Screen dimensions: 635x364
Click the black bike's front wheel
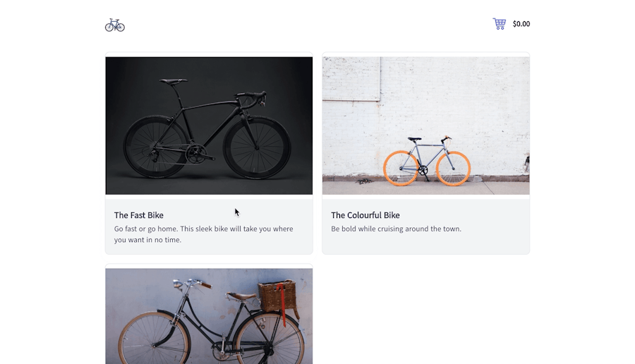coord(257,147)
